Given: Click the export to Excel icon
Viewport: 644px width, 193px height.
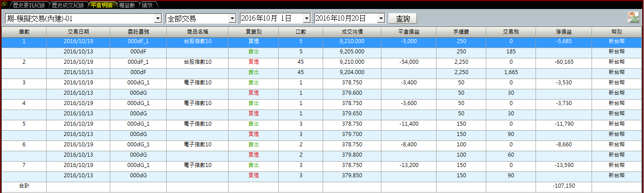Looking at the screenshot, I should point(633,18).
